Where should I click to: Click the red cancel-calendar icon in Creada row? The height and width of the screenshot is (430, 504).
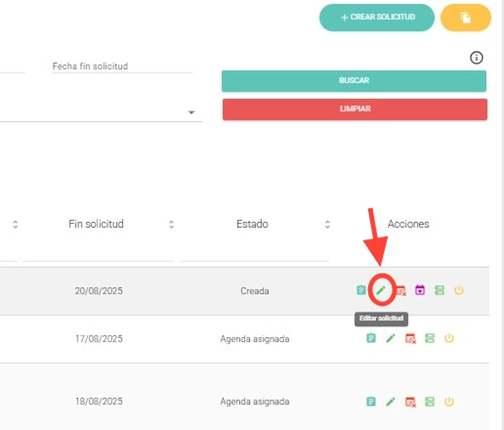coord(401,291)
